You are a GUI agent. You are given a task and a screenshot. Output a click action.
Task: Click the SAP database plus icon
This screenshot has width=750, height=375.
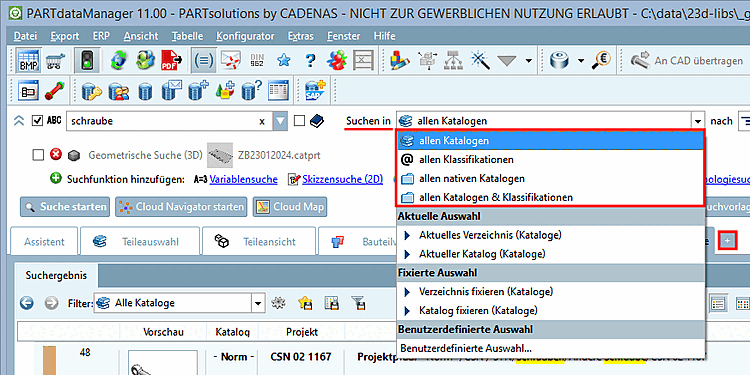coord(315,90)
